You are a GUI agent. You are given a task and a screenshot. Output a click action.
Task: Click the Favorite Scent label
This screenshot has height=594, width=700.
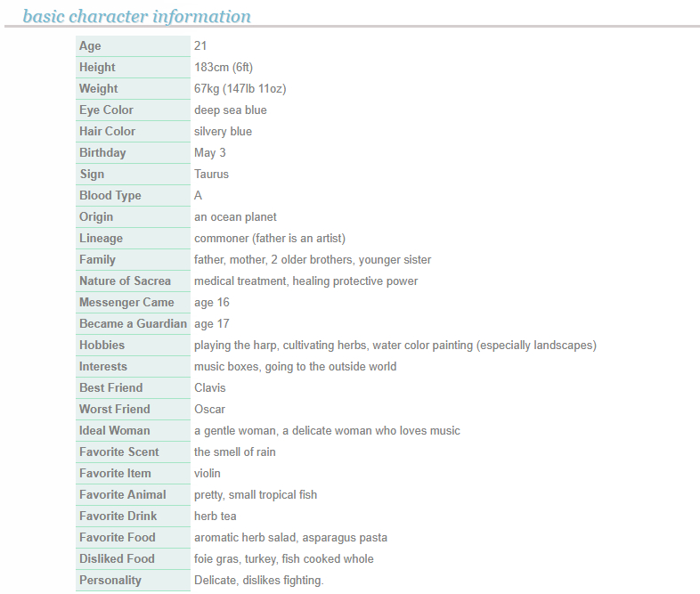tap(119, 452)
